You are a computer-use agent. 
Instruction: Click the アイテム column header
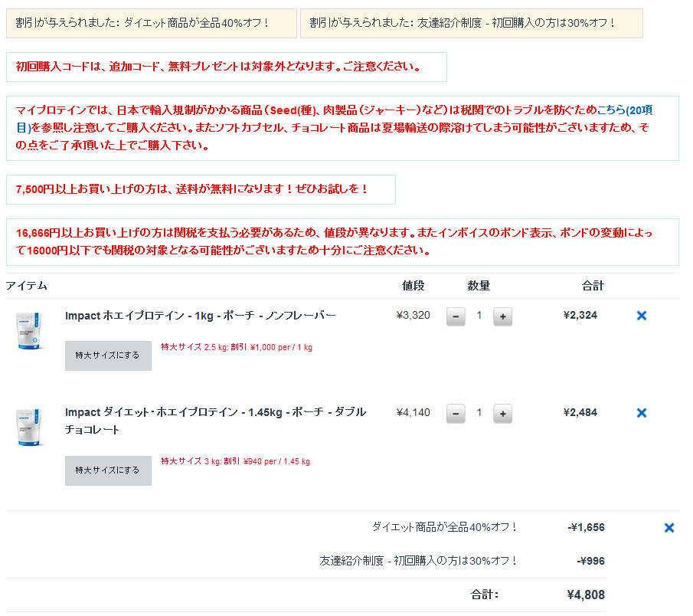[x=27, y=286]
